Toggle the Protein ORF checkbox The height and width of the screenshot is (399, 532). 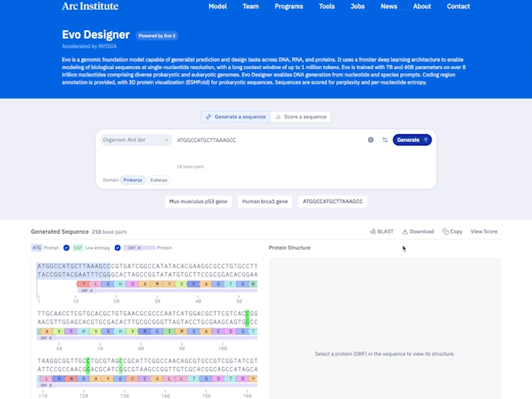click(x=118, y=248)
